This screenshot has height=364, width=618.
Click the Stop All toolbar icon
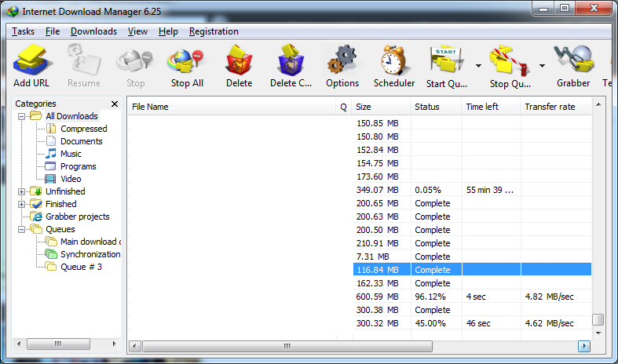click(x=187, y=60)
